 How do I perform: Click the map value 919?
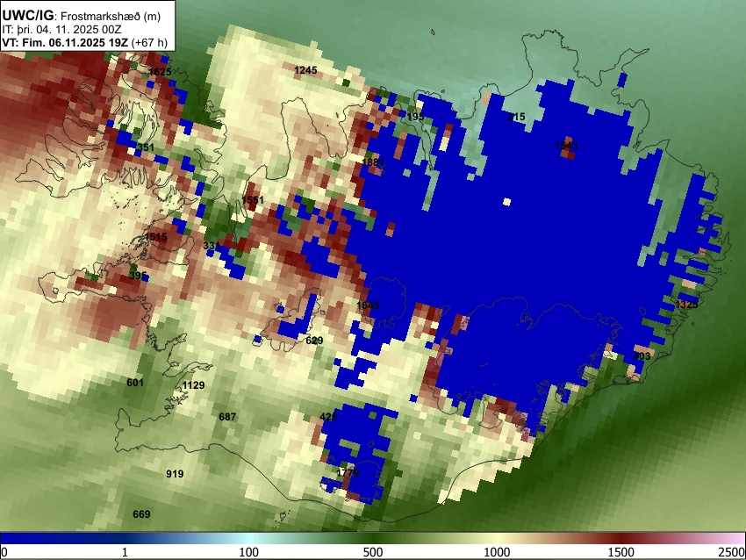[175, 474]
